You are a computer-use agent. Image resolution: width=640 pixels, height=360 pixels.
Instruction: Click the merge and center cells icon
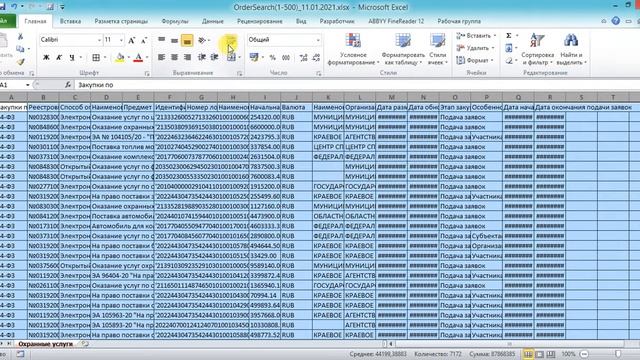(x=231, y=58)
